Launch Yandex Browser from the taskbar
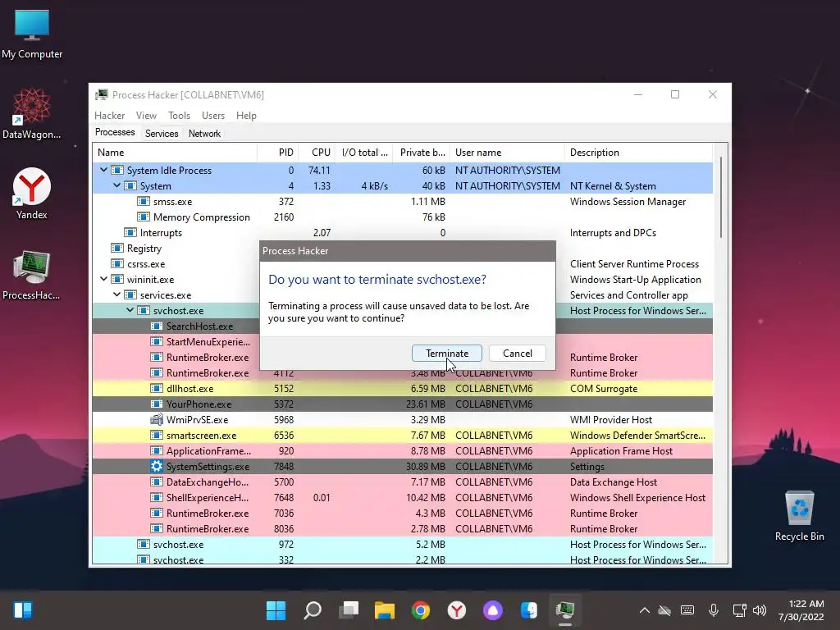The width and height of the screenshot is (840, 630). click(456, 609)
